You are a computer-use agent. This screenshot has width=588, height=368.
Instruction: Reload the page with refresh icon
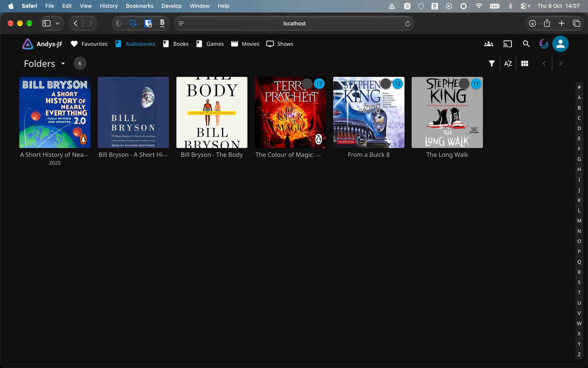point(408,24)
